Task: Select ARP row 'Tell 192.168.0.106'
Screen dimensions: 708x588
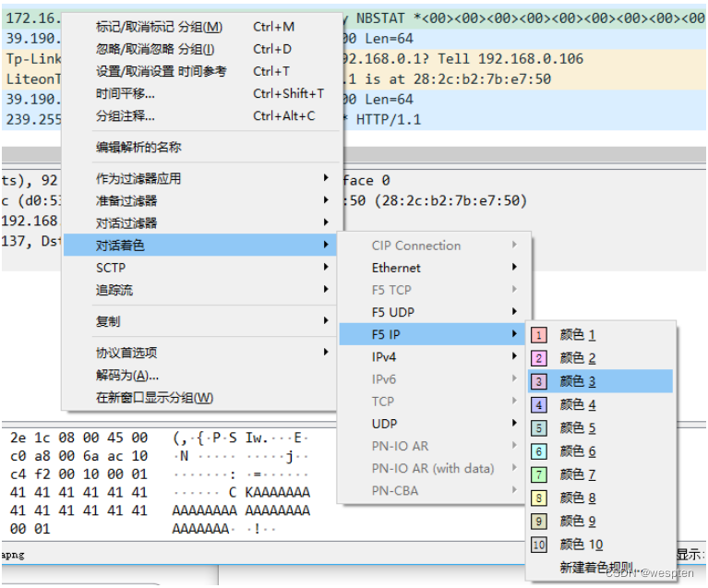Action: (523, 59)
